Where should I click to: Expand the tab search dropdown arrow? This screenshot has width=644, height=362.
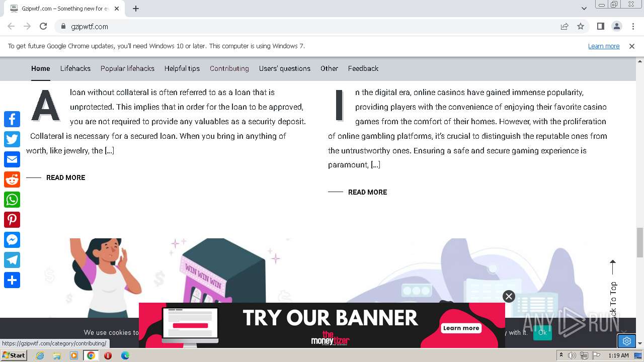coord(584,9)
